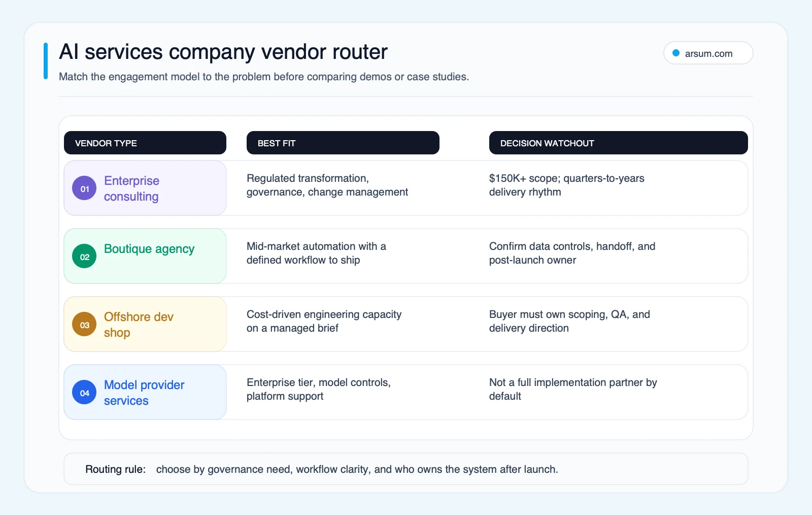Click '$150K+ scope; quarters-to-years delivery rhythm' text
The image size is (812, 515).
[567, 185]
